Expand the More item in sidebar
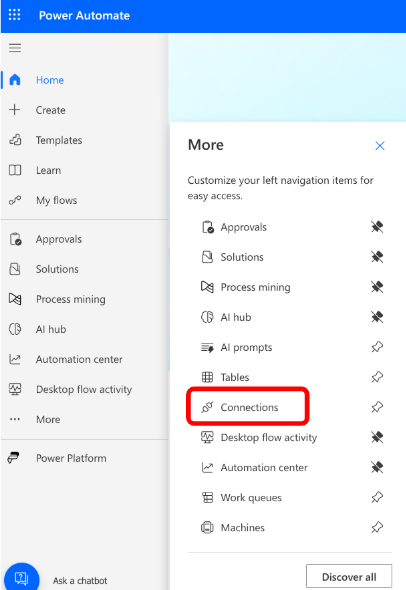Viewport: 406px width, 590px height. (x=48, y=419)
